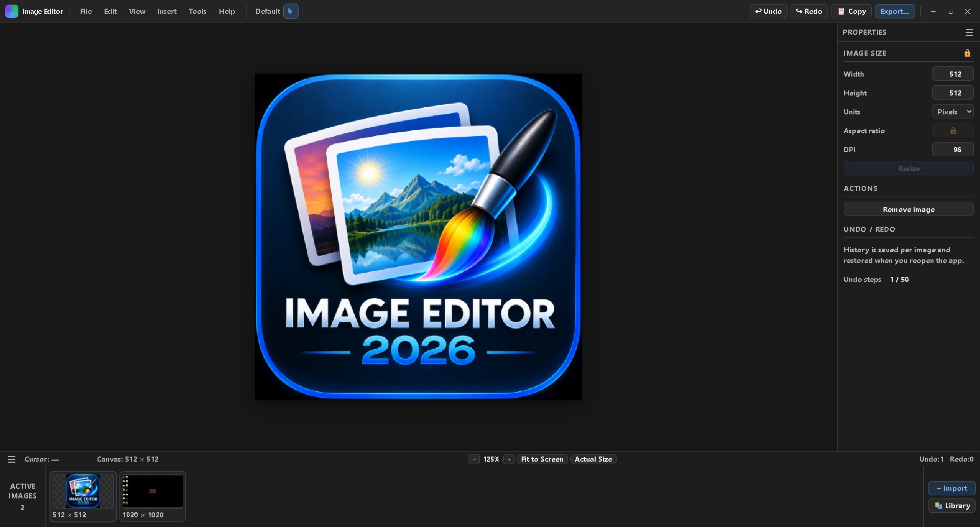This screenshot has width=980, height=527.
Task: Click the Undo button
Action: tap(768, 11)
